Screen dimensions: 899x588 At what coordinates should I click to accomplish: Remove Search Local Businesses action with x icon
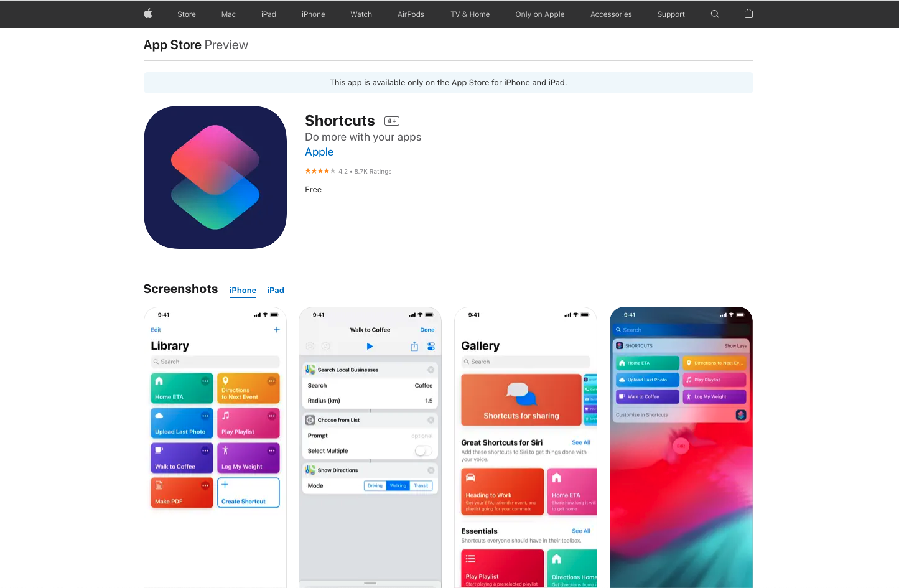pyautogui.click(x=431, y=370)
